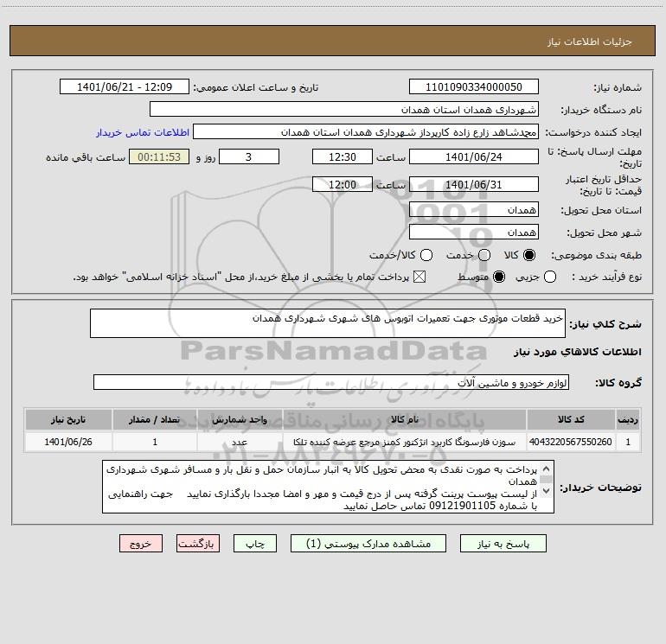Click the general need description text box

coord(328,323)
